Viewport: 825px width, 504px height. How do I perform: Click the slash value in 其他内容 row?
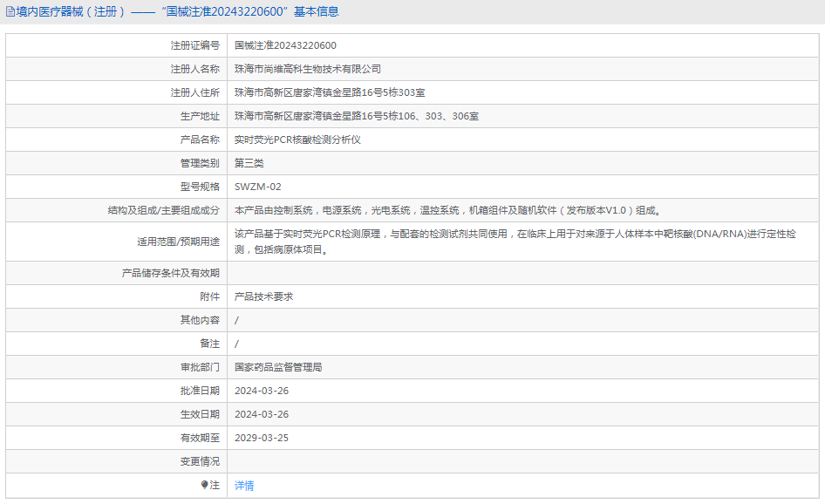click(236, 320)
